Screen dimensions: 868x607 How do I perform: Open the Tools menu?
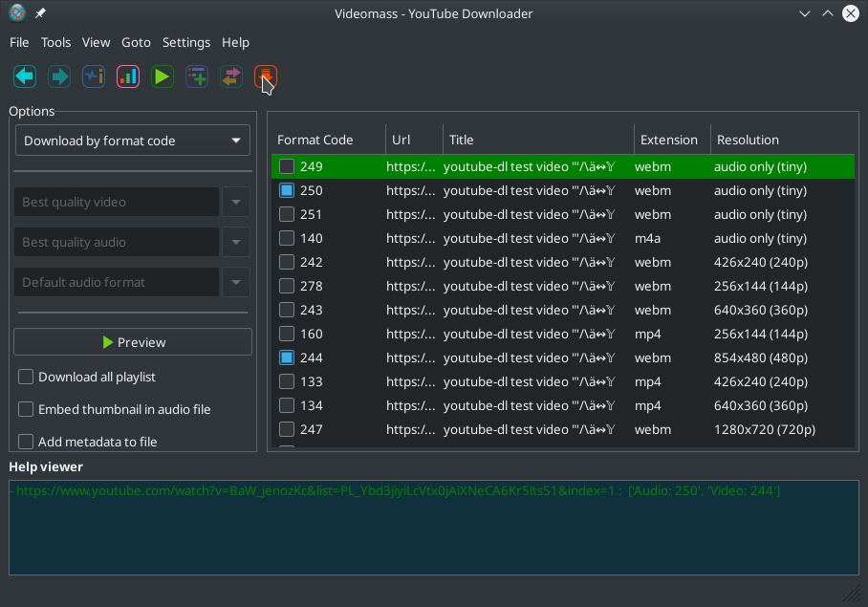click(55, 43)
